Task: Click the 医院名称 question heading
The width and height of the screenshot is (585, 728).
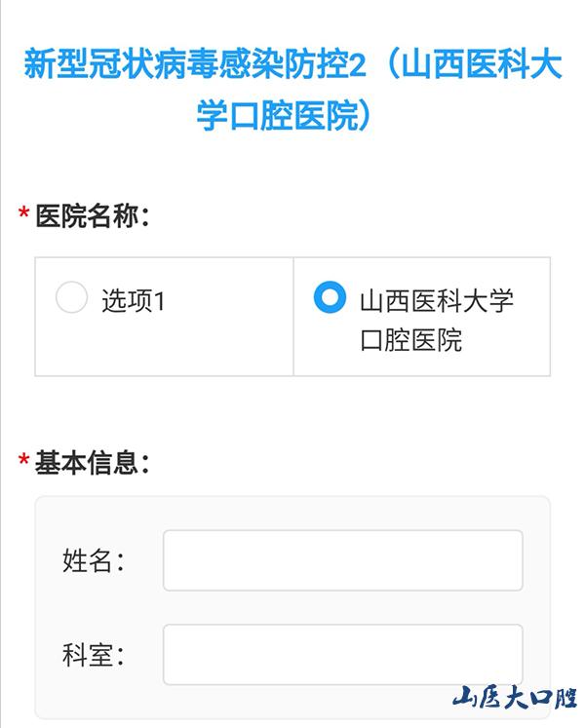Action: click(92, 215)
